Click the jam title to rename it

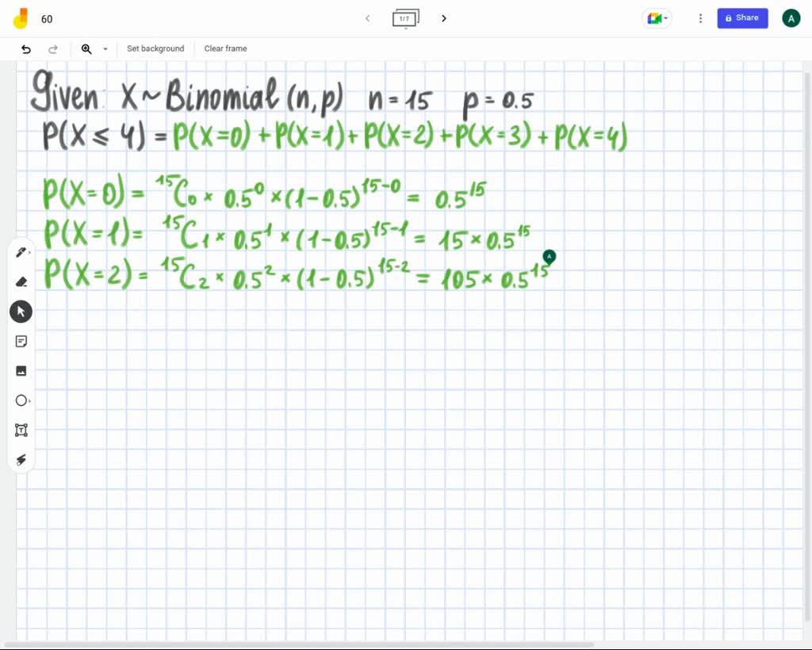(47, 18)
